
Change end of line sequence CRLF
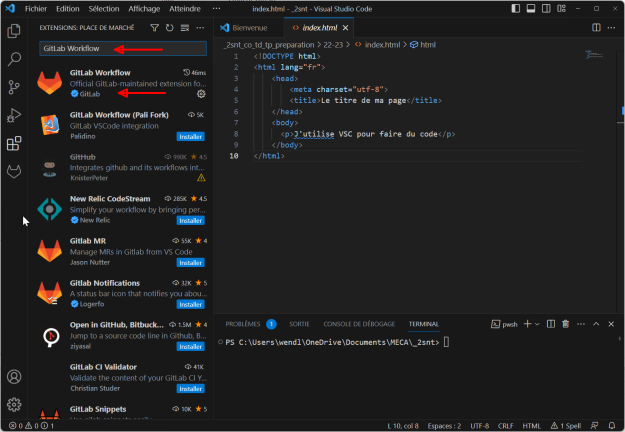505,426
